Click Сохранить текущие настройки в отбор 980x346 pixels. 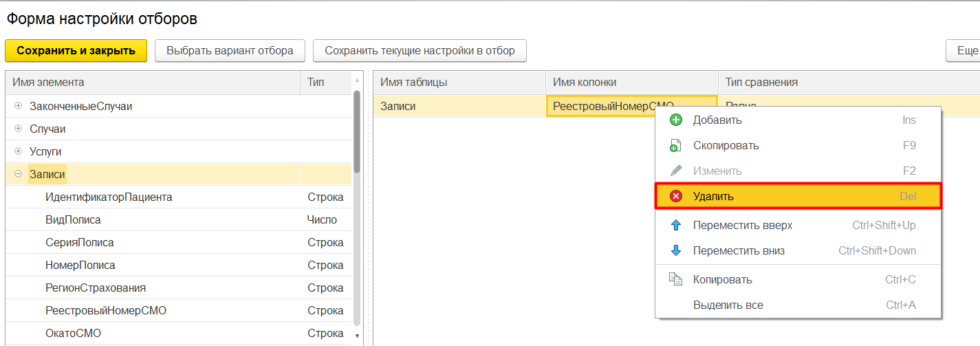[x=420, y=51]
